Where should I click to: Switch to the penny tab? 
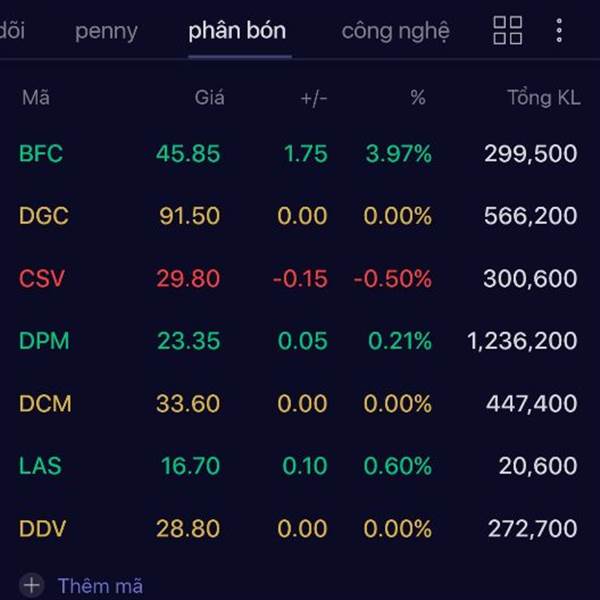click(x=106, y=31)
